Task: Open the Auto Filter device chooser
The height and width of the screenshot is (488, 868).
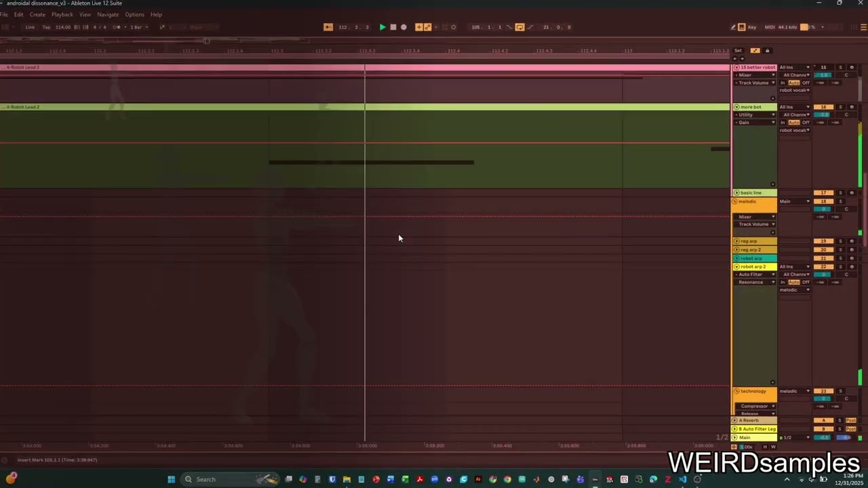Action: [755, 274]
